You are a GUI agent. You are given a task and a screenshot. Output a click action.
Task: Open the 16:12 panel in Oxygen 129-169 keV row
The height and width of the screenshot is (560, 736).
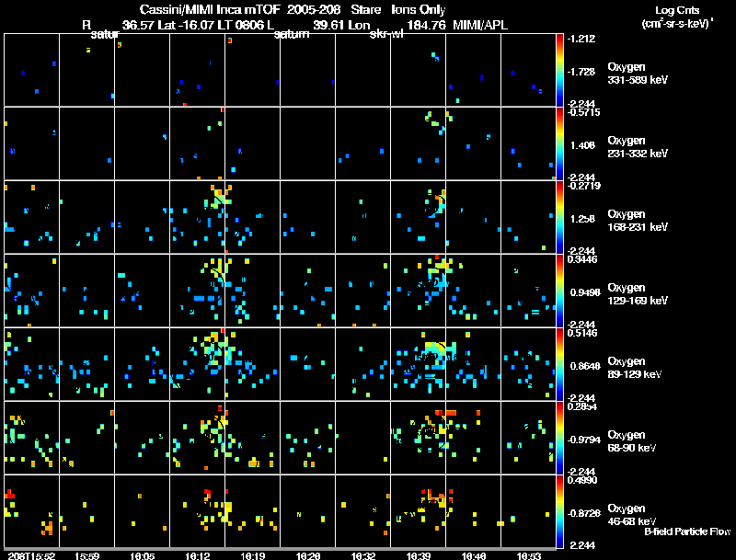click(x=197, y=291)
